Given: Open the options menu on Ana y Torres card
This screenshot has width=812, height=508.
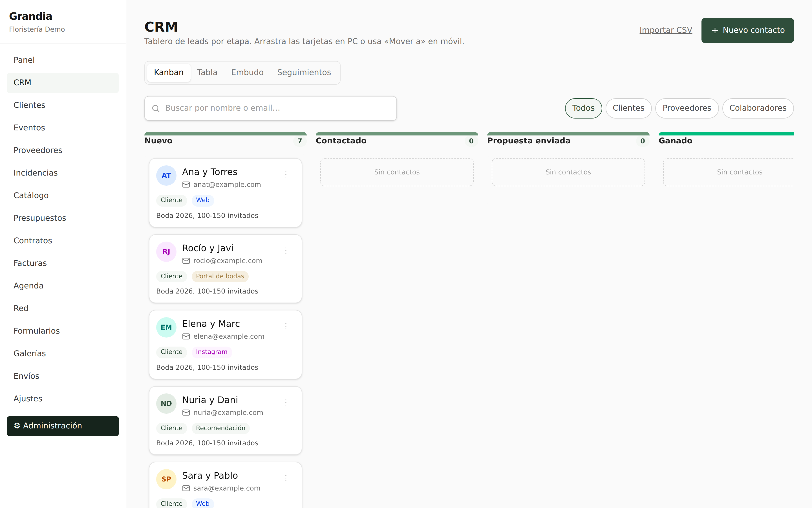Looking at the screenshot, I should [x=286, y=174].
